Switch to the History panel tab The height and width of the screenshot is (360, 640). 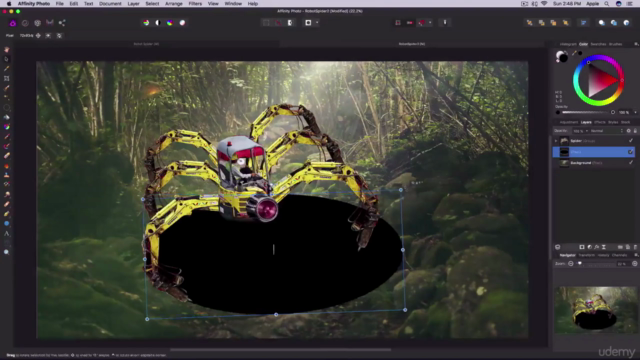tap(603, 255)
